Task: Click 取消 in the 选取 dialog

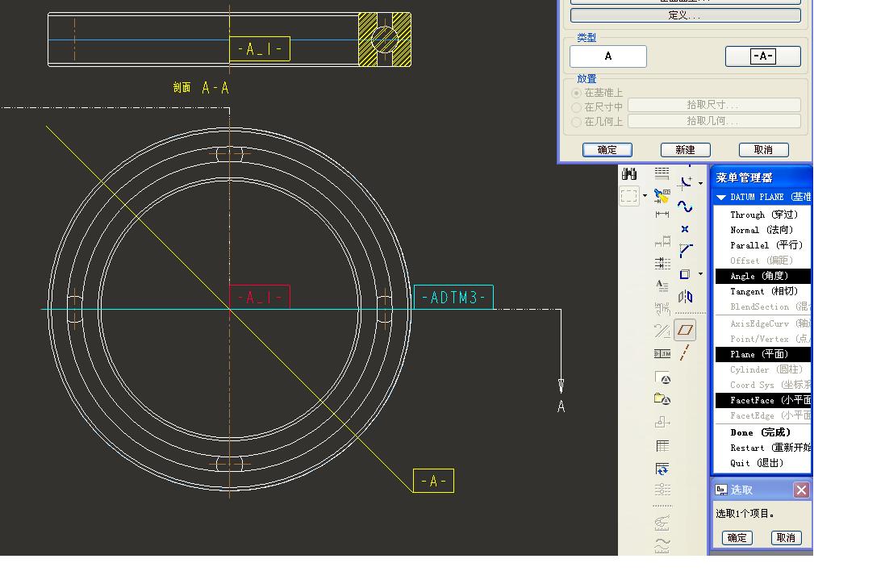Action: point(787,538)
